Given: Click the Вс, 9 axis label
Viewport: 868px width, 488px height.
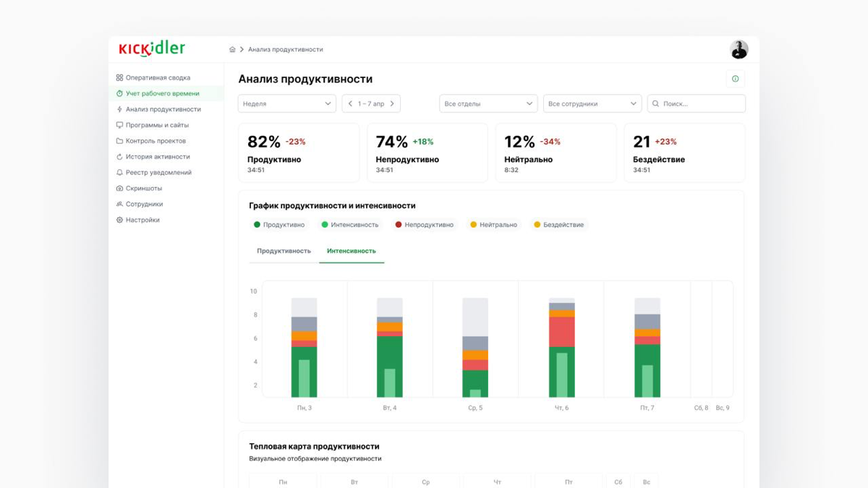Looking at the screenshot, I should point(723,408).
